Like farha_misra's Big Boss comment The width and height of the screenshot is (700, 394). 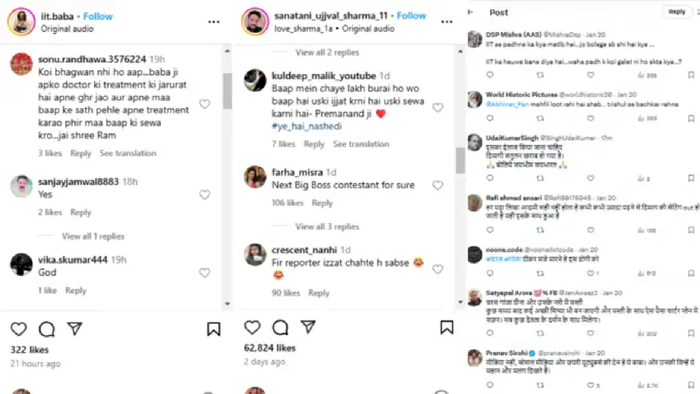click(x=438, y=185)
